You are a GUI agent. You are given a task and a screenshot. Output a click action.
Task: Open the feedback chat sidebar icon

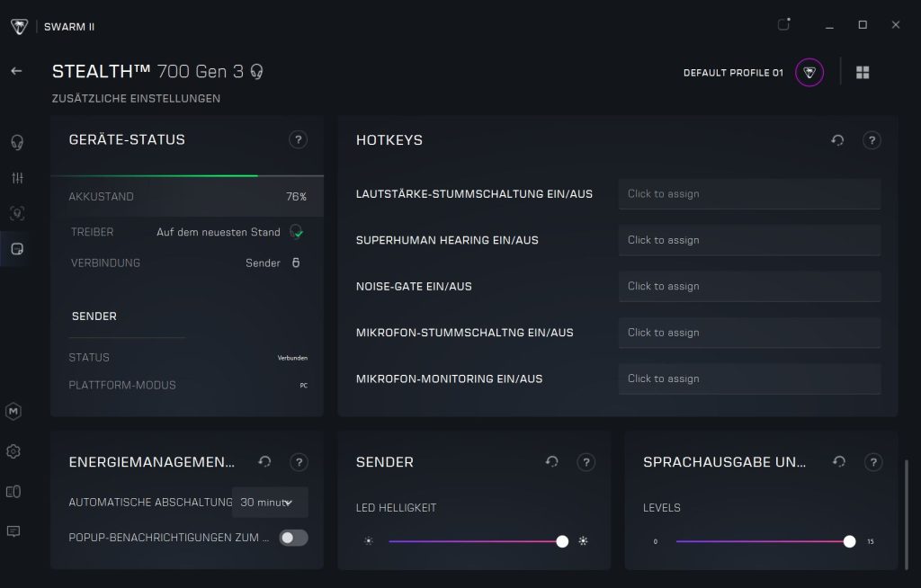[13, 531]
